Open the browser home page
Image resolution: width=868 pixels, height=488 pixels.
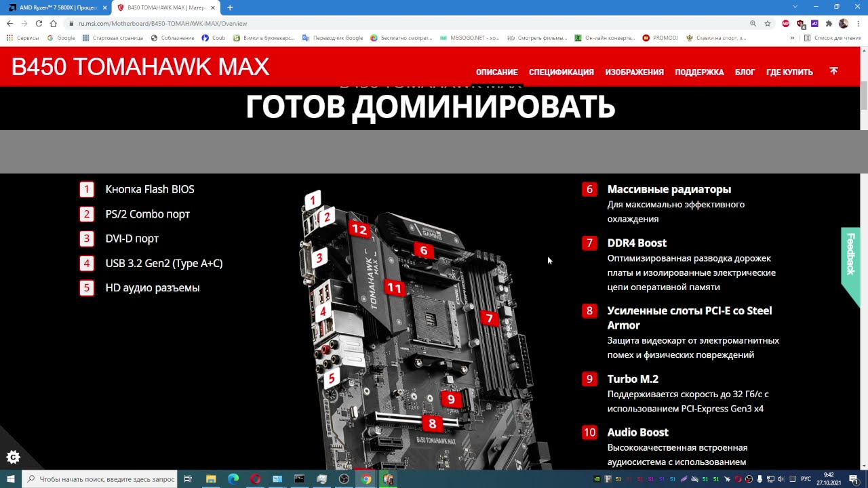point(53,23)
